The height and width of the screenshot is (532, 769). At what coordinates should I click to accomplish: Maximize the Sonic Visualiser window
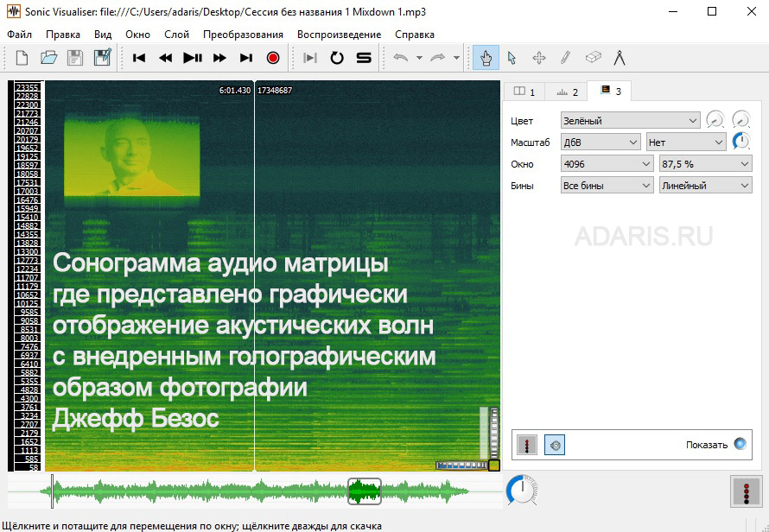pos(712,11)
